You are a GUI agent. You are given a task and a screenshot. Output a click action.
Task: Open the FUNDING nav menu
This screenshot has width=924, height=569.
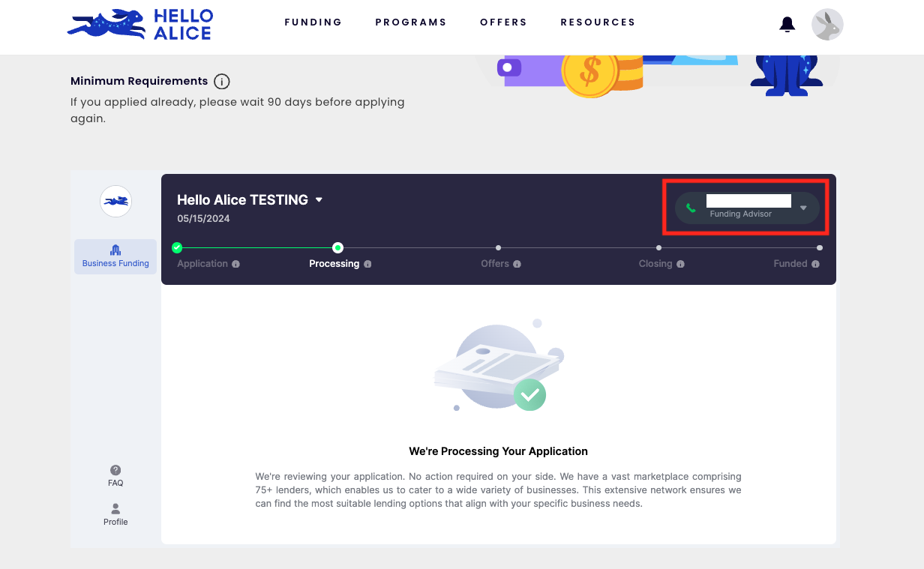pos(313,22)
